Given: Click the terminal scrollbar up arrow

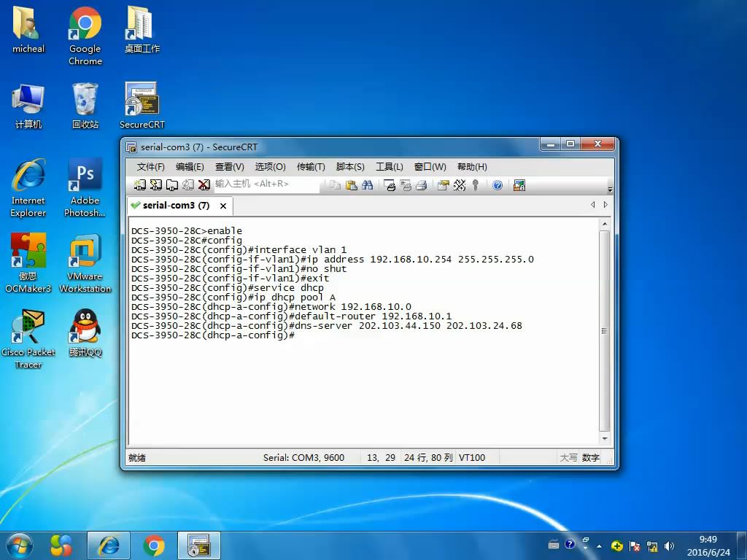Looking at the screenshot, I should tap(605, 223).
